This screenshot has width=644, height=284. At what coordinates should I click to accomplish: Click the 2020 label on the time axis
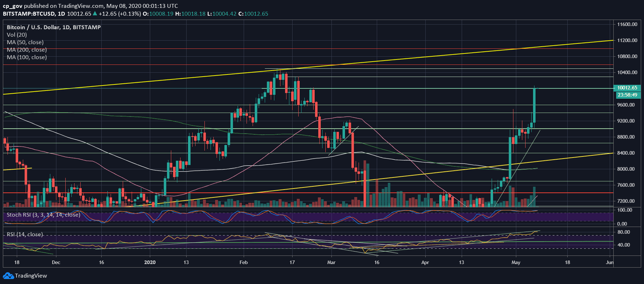coord(150,262)
